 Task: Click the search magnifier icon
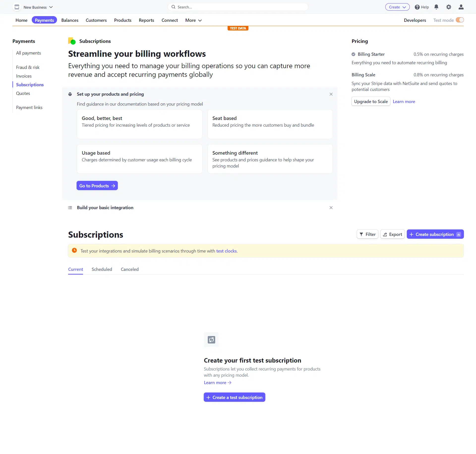coord(174,7)
